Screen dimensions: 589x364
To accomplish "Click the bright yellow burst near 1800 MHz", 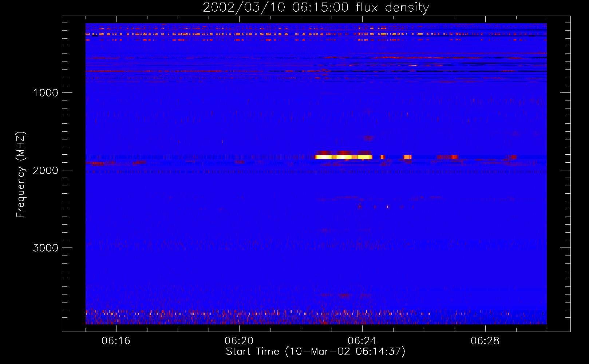I will 344,157.
